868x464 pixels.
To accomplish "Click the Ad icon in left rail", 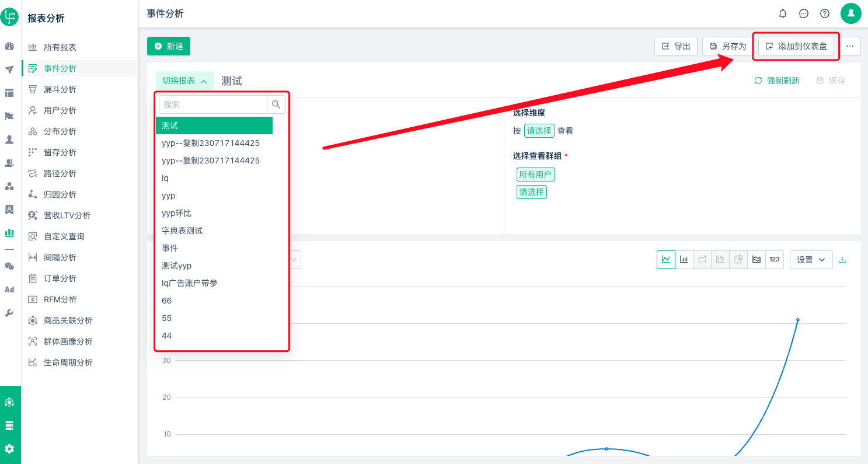I will [x=9, y=289].
